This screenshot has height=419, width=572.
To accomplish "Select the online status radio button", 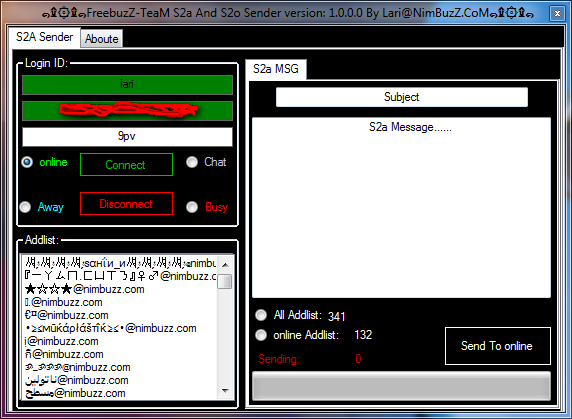I will tap(27, 162).
